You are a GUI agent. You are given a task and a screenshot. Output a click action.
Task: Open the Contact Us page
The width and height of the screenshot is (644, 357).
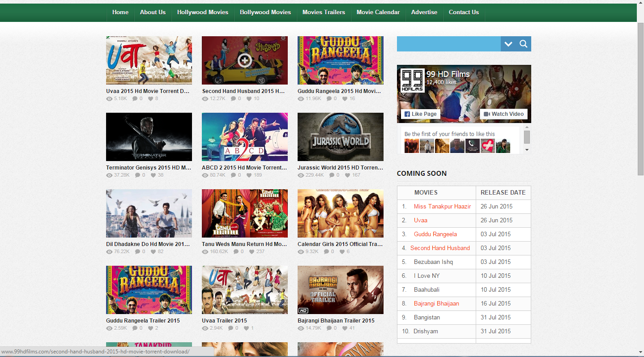464,13
